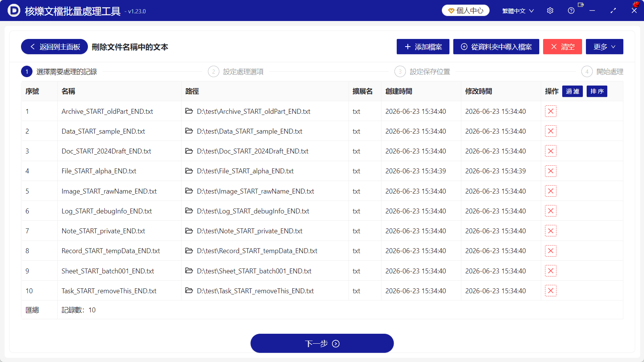Remove Log_START_debugInfo_END.txt from list

click(x=550, y=211)
